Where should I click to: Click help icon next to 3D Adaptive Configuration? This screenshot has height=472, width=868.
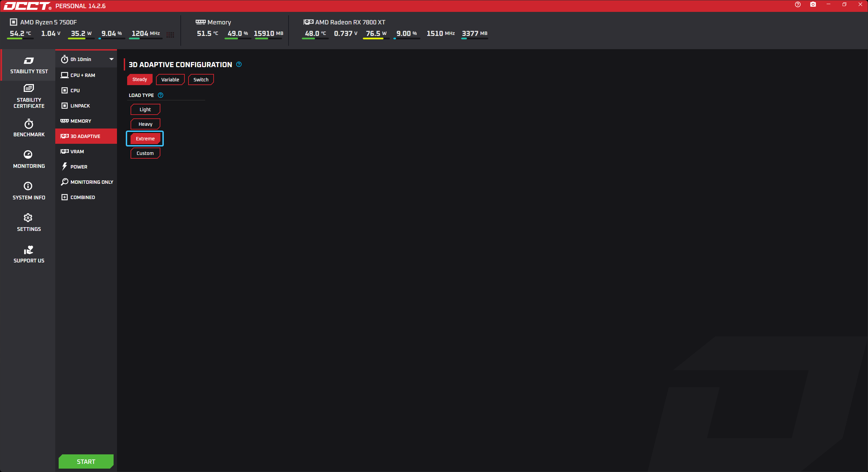[239, 64]
